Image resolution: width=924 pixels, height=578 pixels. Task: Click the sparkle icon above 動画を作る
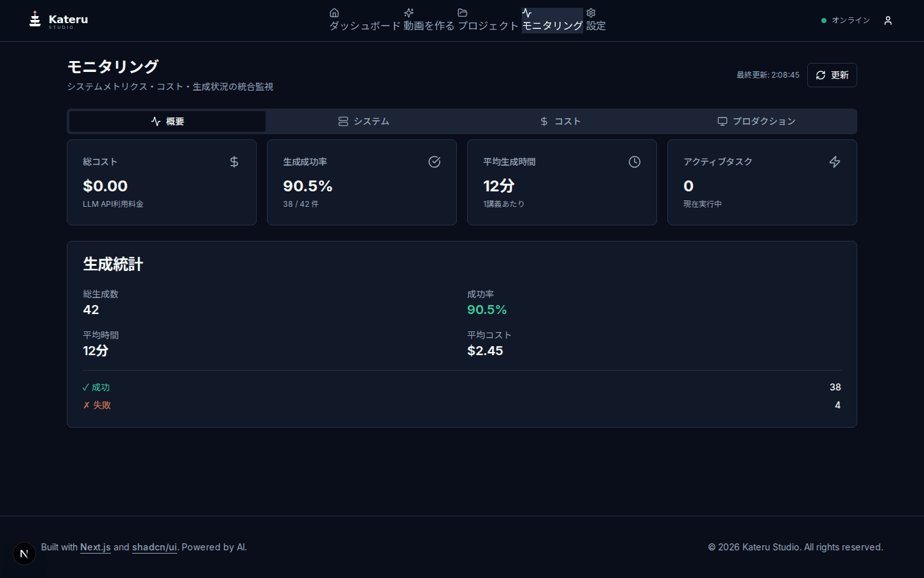[409, 13]
